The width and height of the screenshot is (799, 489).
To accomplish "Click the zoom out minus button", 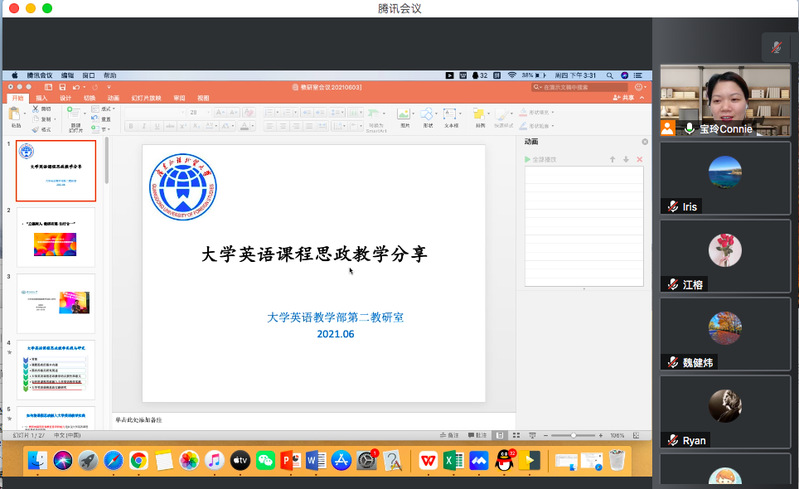I will [545, 436].
